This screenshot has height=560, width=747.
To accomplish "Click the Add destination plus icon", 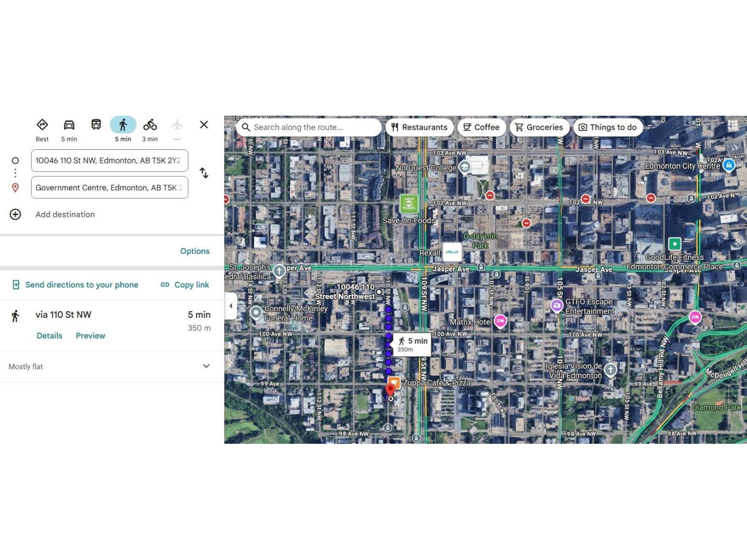I will 15,214.
